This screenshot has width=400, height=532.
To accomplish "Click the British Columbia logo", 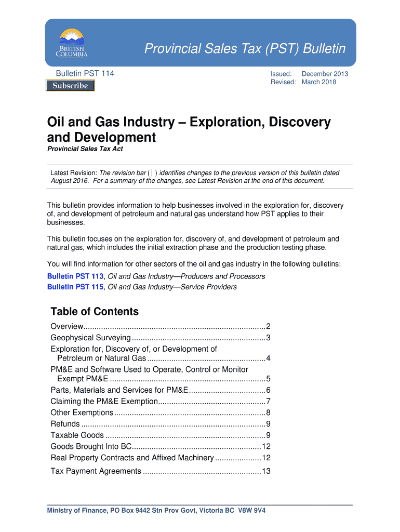I will [x=72, y=43].
